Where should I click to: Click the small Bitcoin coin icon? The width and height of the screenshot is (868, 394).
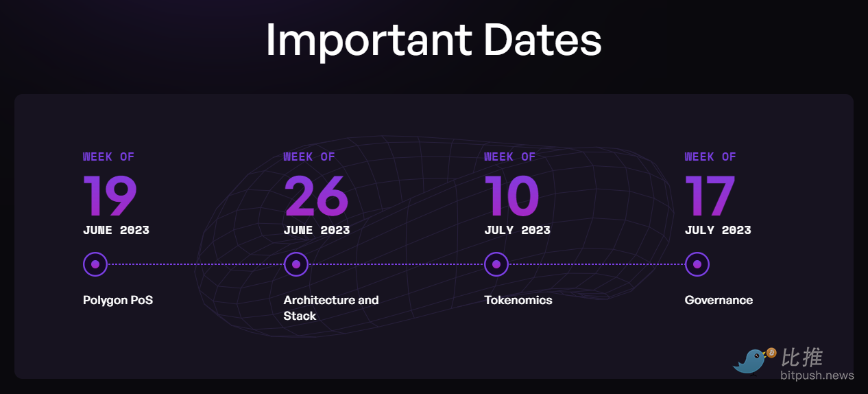[x=771, y=353]
